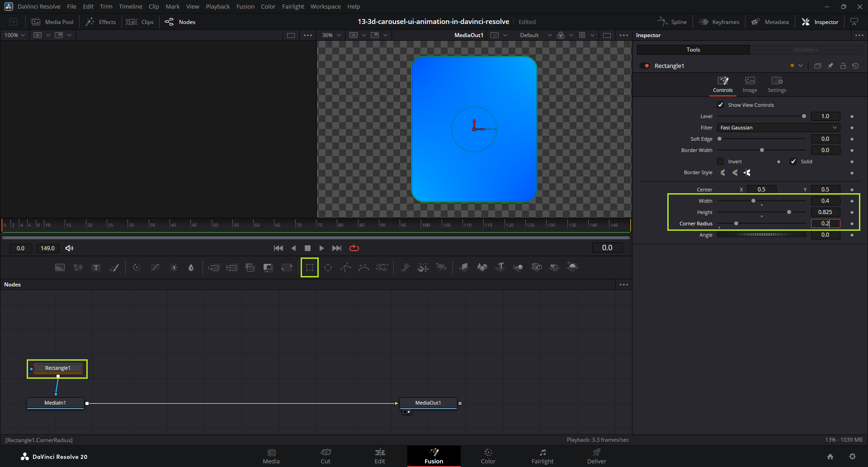Expand the Default viewer LUT dropdown
This screenshot has width=868, height=467.
coord(536,35)
